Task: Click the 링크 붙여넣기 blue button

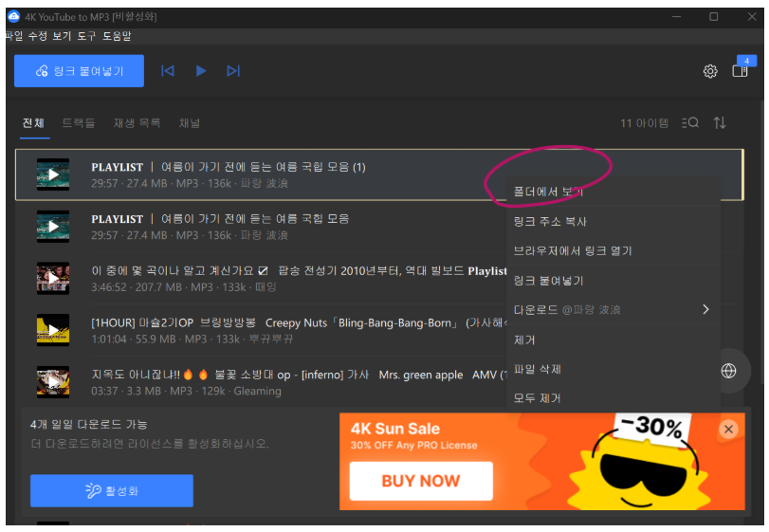Action: (79, 71)
